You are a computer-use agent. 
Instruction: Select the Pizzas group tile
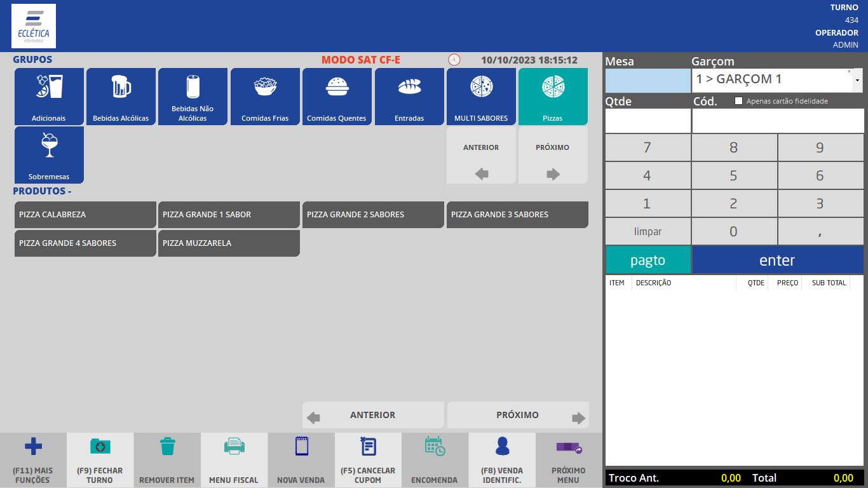click(553, 97)
